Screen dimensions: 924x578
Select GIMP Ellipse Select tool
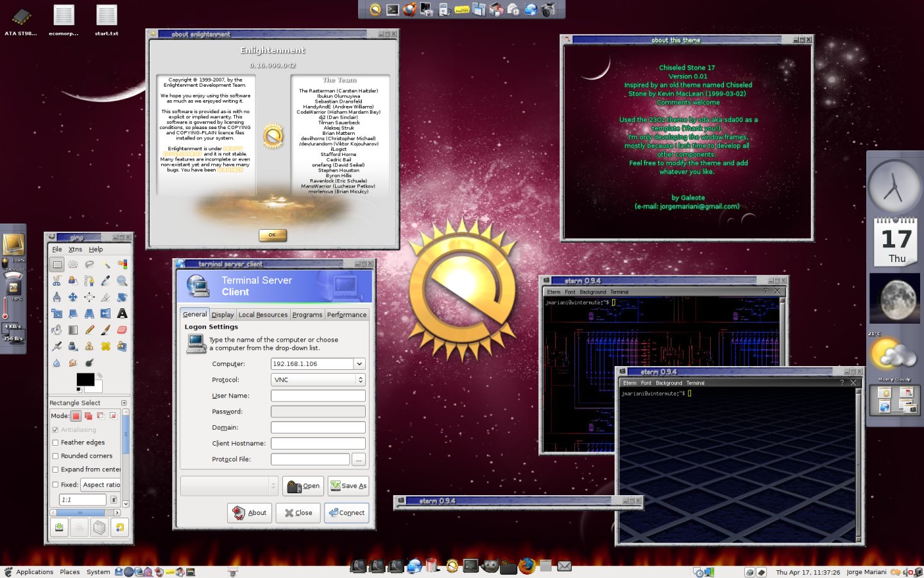click(73, 264)
